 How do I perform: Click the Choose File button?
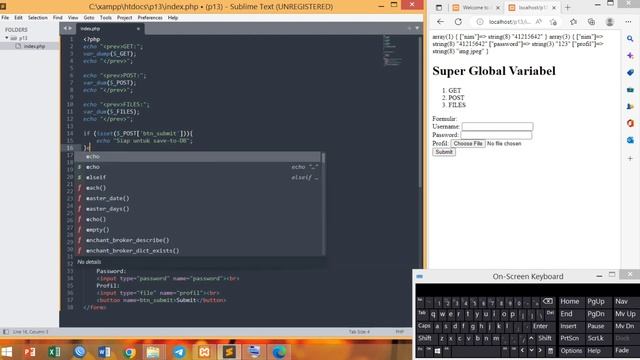click(468, 144)
